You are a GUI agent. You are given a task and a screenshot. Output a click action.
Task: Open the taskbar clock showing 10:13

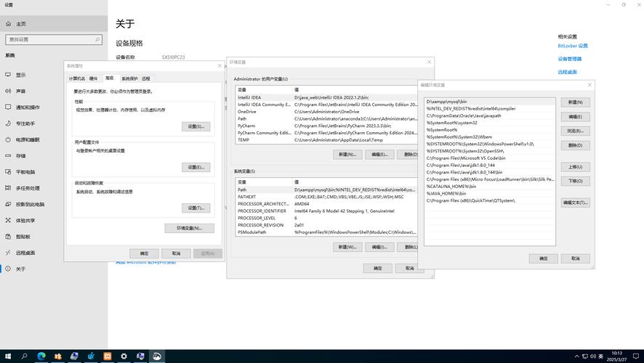point(617,356)
